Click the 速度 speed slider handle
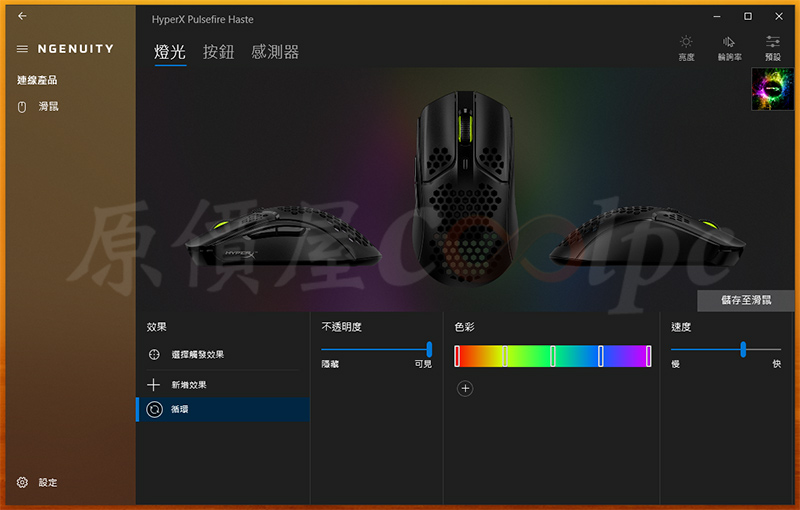Viewport: 800px width, 510px height. coord(743,349)
